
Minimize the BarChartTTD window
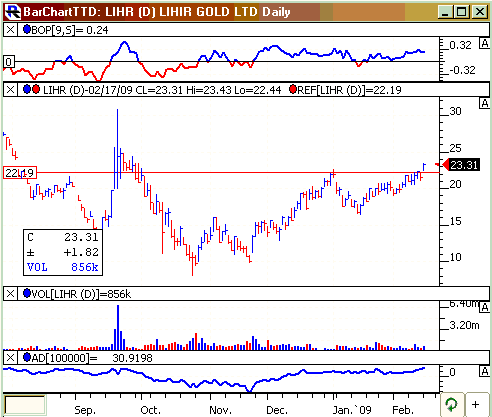pyautogui.click(x=445, y=12)
